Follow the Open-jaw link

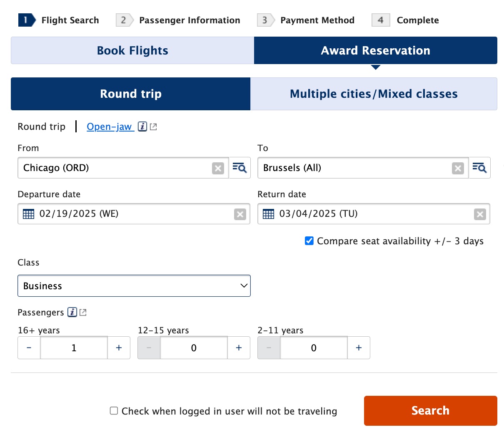[109, 127]
